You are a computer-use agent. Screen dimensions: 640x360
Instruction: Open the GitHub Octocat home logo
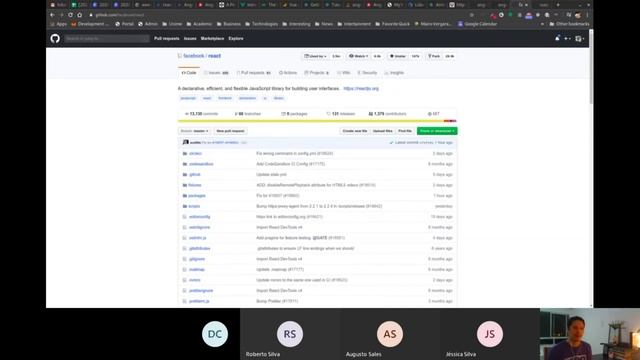point(55,38)
